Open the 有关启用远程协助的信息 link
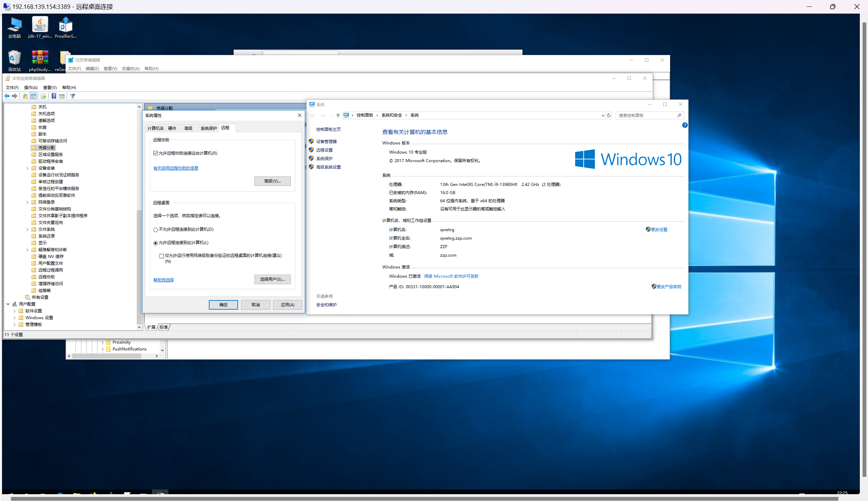 tap(176, 168)
